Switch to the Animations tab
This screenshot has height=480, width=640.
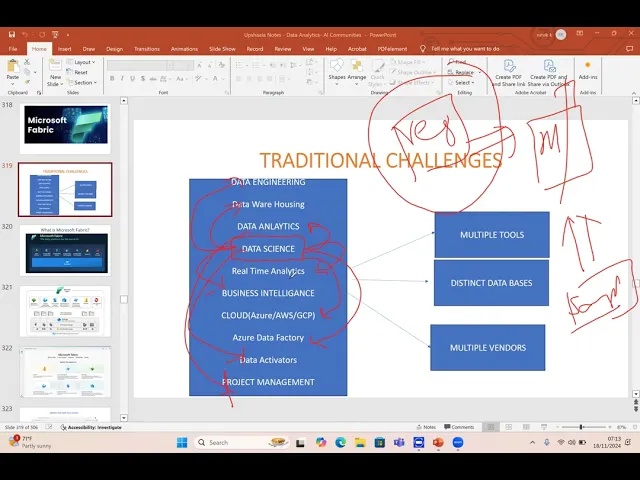(184, 49)
